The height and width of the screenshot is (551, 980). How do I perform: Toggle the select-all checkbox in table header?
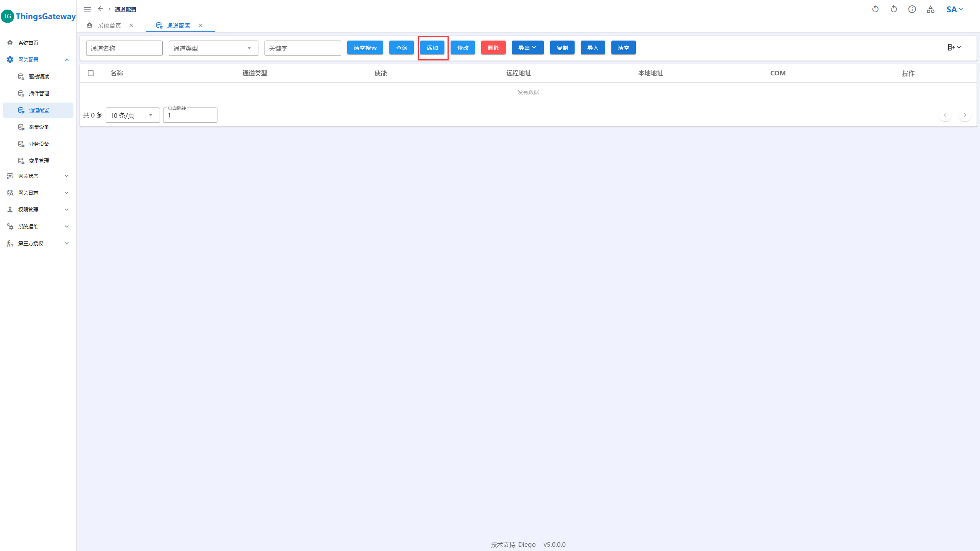91,73
